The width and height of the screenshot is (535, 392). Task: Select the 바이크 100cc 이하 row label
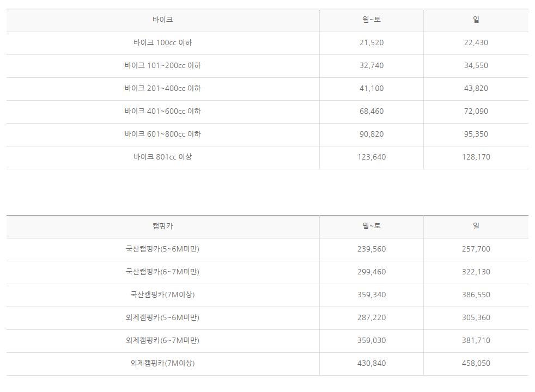click(163, 42)
